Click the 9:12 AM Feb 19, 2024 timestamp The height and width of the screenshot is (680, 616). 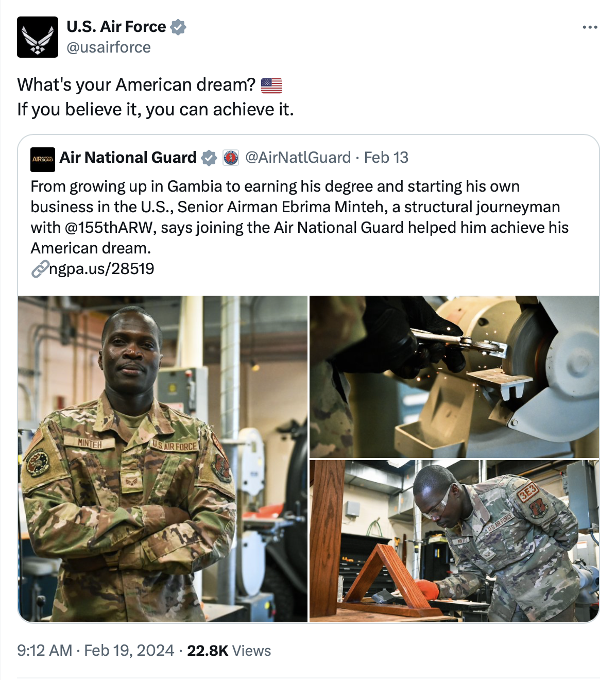96,651
